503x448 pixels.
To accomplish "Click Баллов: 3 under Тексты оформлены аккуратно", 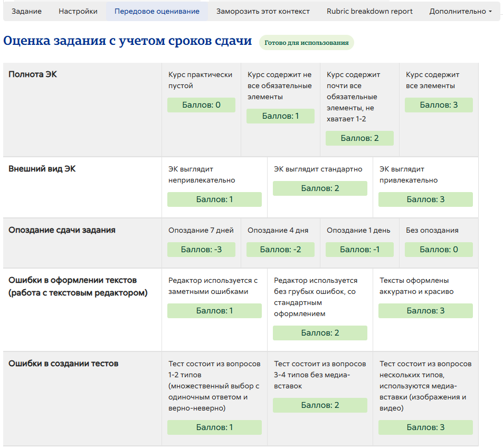I will tap(425, 311).
